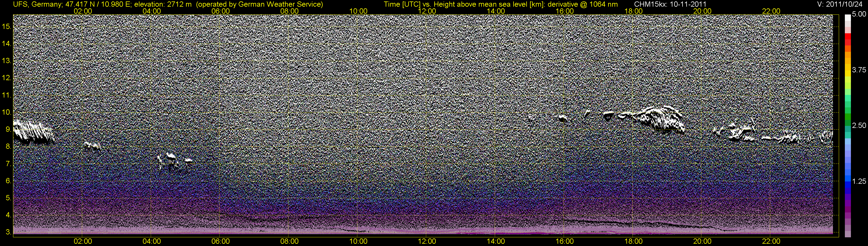This screenshot has width=868, height=246.
Task: Click the 12:00 label on the bottom time axis
Action: [427, 241]
